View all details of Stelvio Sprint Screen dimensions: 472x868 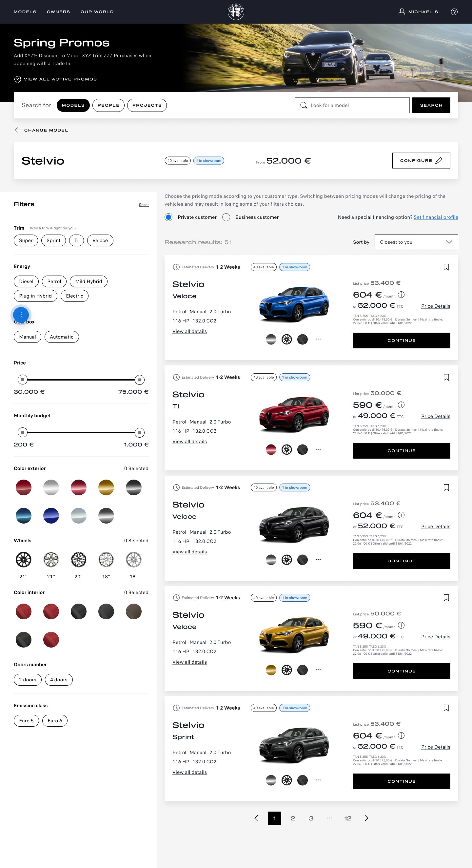tap(189, 772)
